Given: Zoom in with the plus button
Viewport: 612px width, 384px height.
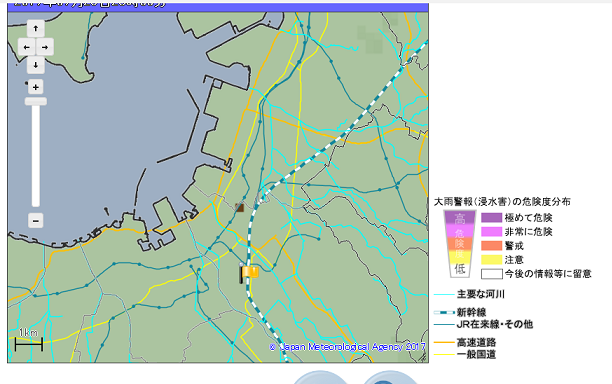Looking at the screenshot, I should pos(36,87).
